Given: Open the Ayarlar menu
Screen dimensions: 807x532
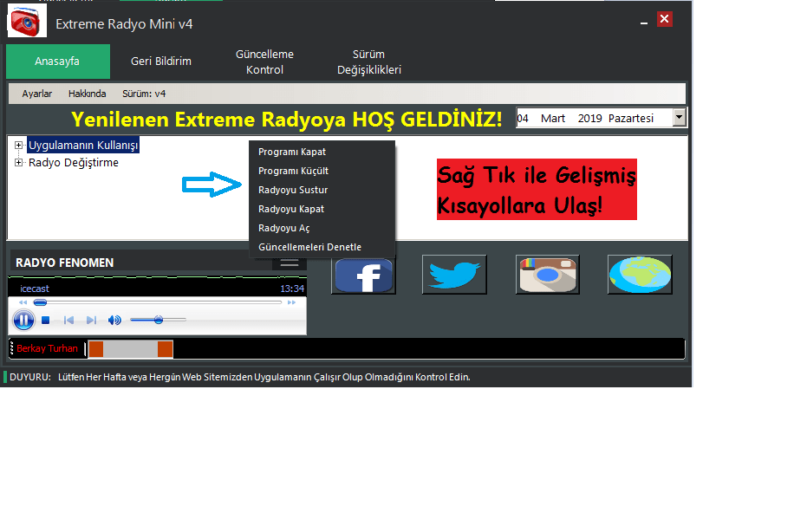Looking at the screenshot, I should (x=37, y=94).
